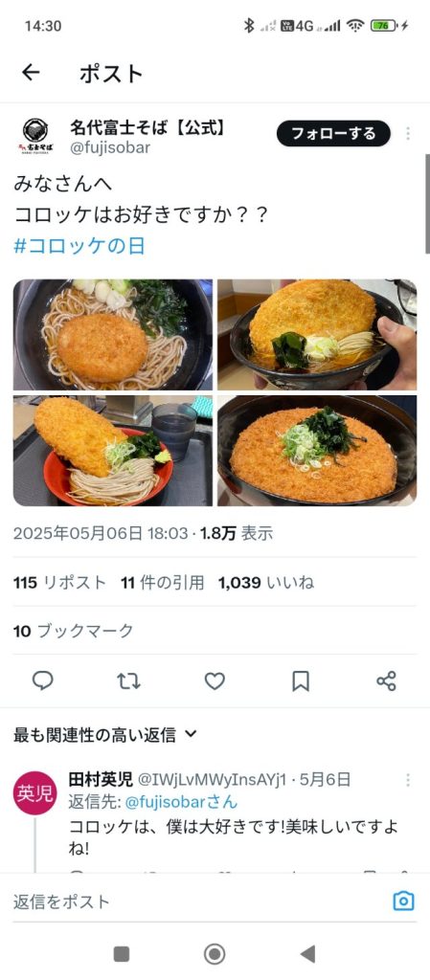This screenshot has width=430, height=980.
Task: Open top-left croquette soba photo
Action: click(113, 334)
